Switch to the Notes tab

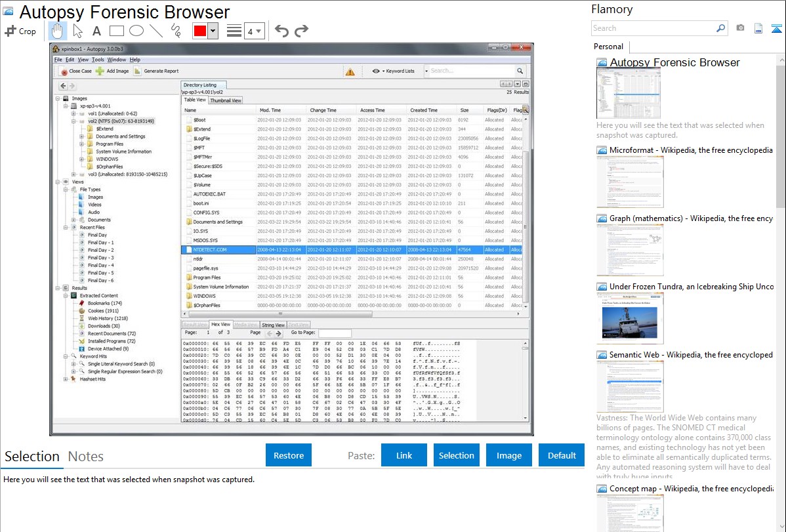tap(86, 457)
